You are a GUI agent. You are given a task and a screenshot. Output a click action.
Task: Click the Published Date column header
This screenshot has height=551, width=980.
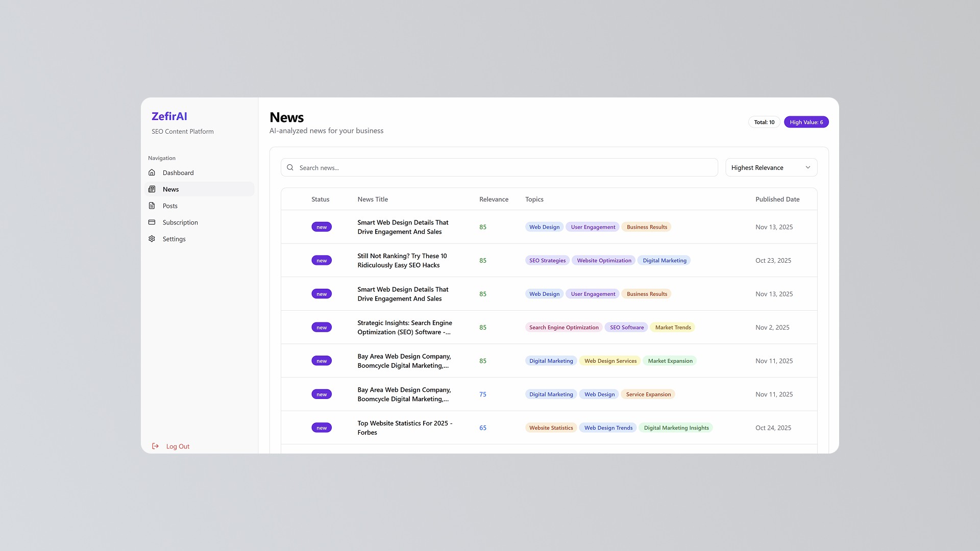[x=777, y=199]
